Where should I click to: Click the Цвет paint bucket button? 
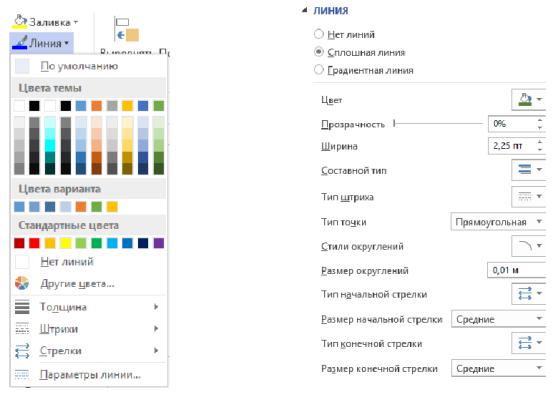click(x=528, y=100)
